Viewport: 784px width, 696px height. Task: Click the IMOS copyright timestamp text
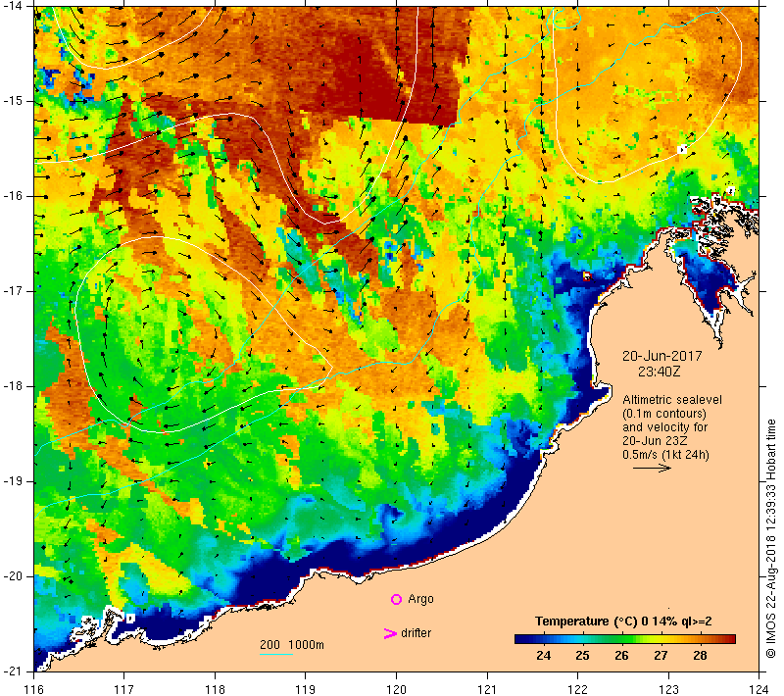tap(771, 539)
